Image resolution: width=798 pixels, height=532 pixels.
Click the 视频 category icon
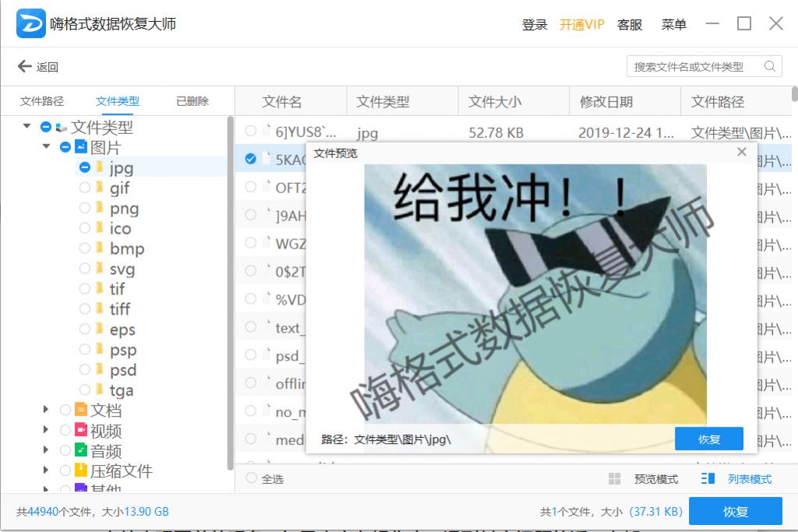[81, 429]
